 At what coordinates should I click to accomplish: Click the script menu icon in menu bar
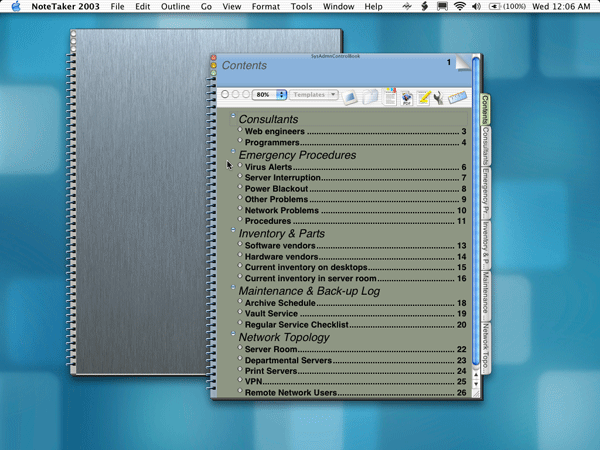coord(424,6)
